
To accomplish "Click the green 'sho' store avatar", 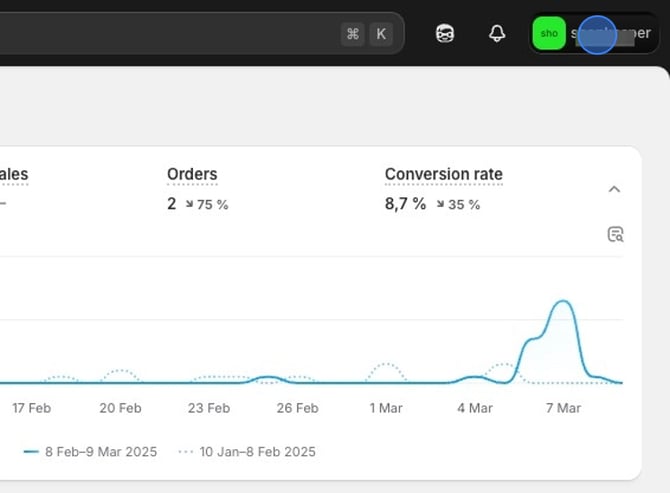I will coord(549,33).
